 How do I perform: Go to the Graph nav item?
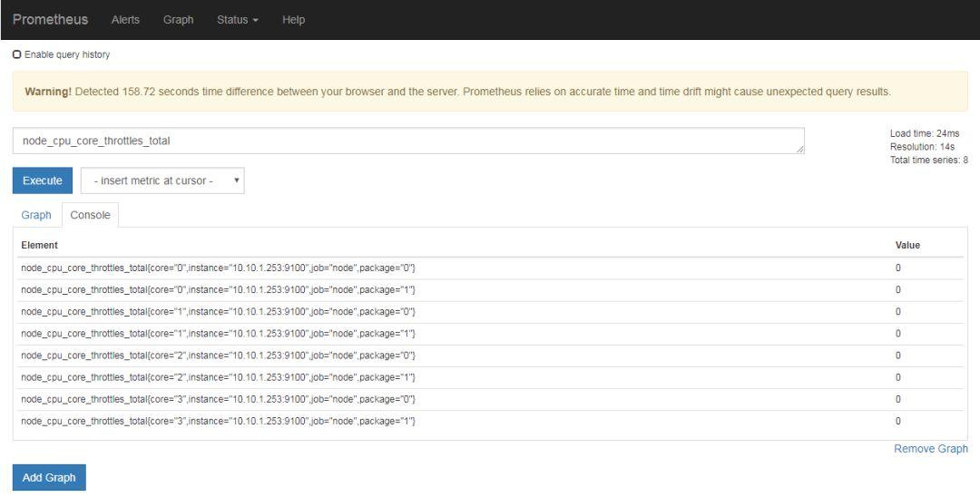pyautogui.click(x=178, y=20)
